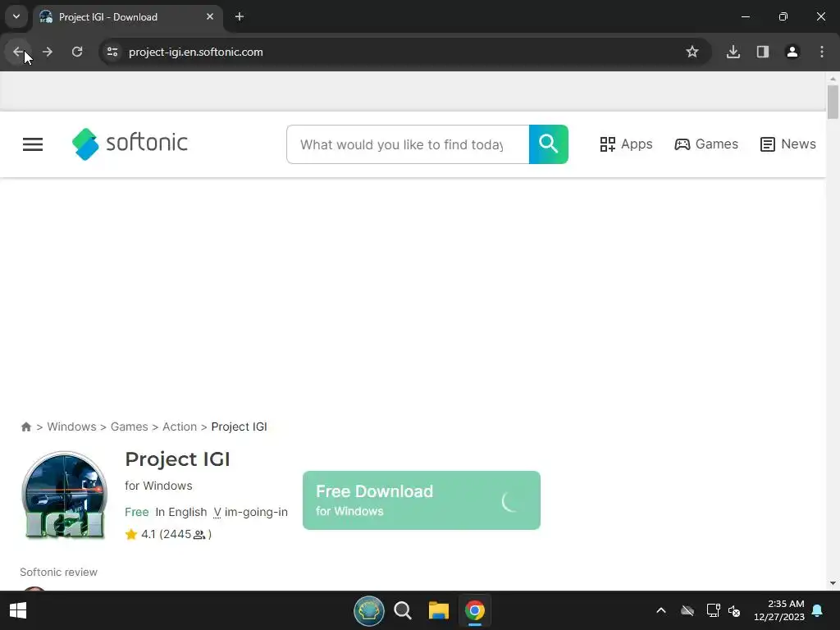Image resolution: width=840 pixels, height=630 pixels.
Task: Open the Apps menu item
Action: 626,144
